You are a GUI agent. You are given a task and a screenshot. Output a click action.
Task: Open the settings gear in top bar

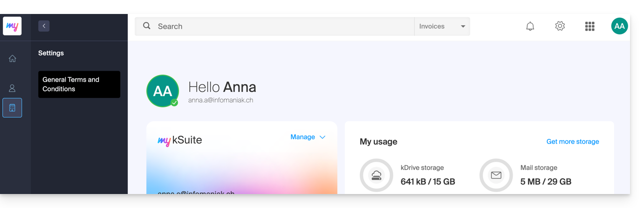(x=560, y=26)
